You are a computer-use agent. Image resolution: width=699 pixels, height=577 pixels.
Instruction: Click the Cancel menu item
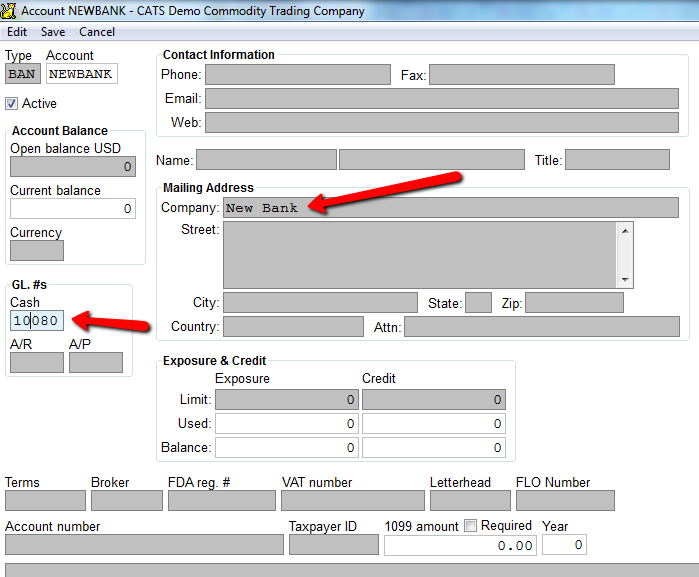pyautogui.click(x=97, y=32)
